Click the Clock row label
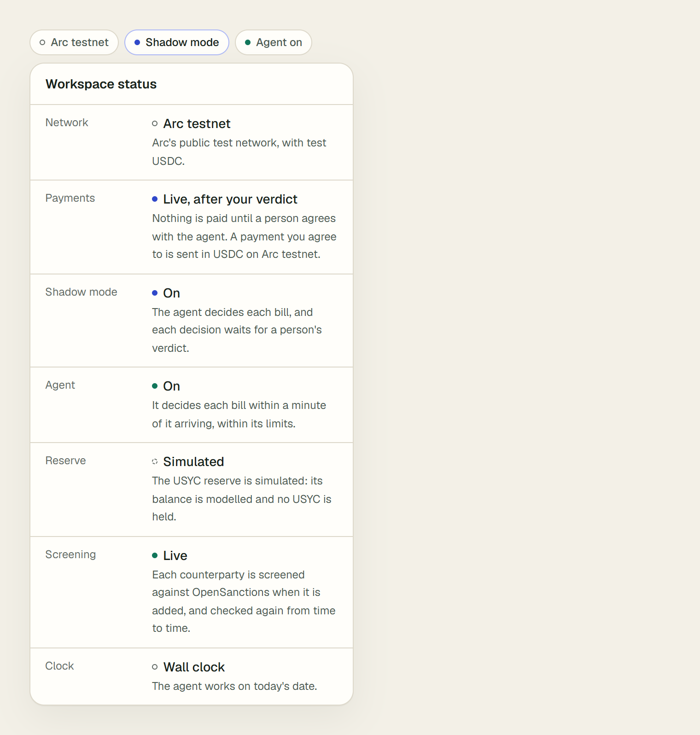This screenshot has width=700, height=735. (59, 666)
